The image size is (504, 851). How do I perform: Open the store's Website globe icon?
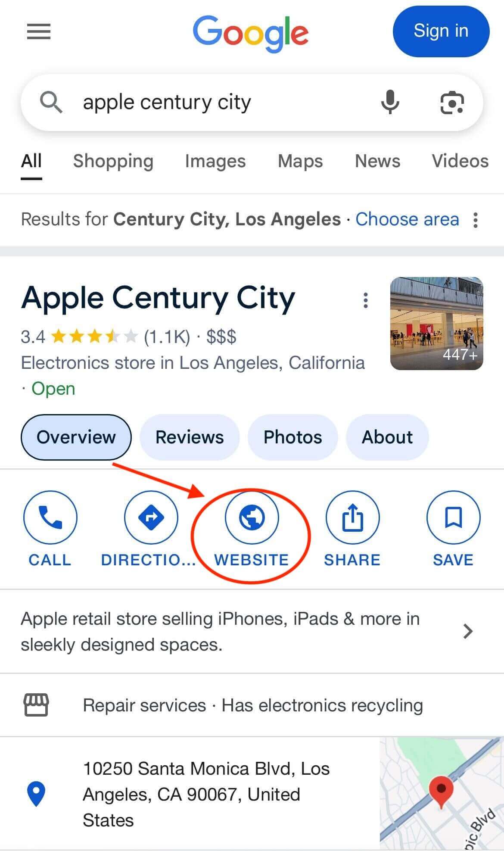[x=252, y=517]
